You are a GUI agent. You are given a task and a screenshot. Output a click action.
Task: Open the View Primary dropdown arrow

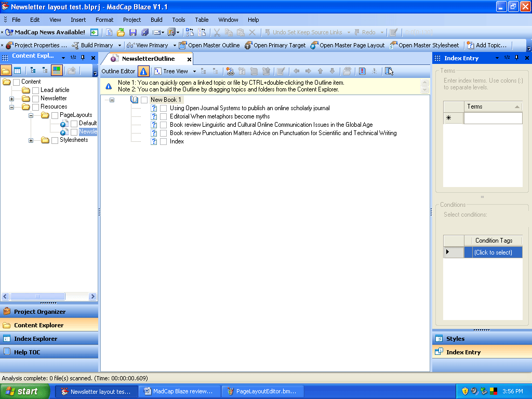click(175, 46)
